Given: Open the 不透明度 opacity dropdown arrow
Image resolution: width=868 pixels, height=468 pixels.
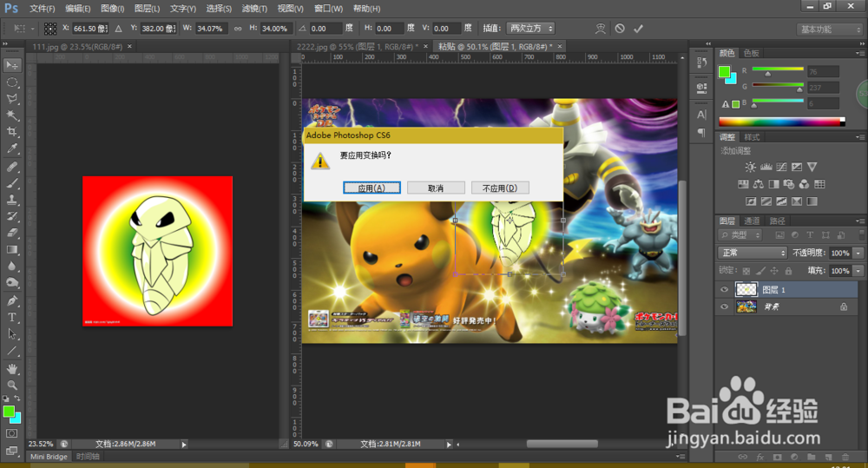Looking at the screenshot, I should click(858, 253).
